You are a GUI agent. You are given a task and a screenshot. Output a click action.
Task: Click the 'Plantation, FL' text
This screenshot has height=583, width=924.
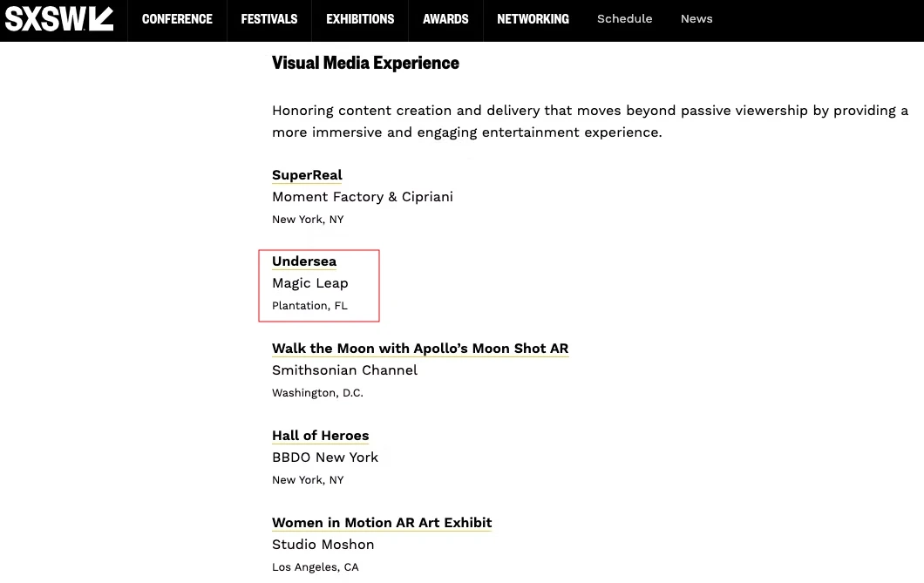click(x=310, y=306)
